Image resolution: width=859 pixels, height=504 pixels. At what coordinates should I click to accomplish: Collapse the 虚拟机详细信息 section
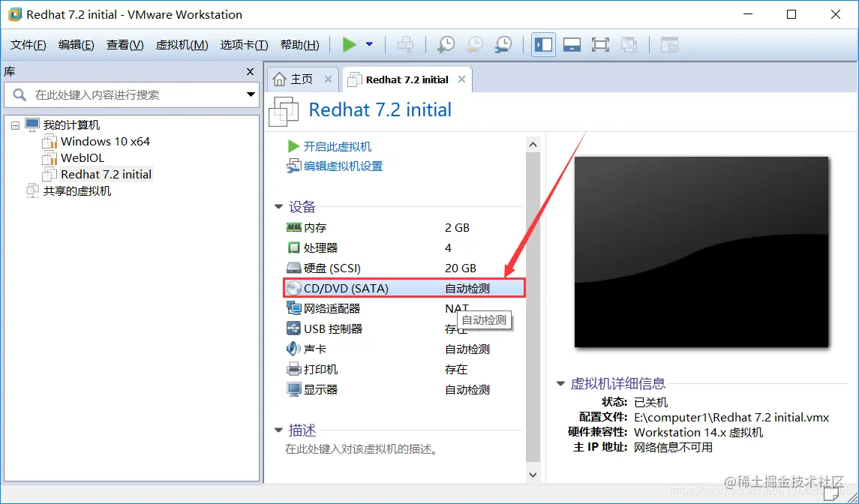pyautogui.click(x=560, y=383)
